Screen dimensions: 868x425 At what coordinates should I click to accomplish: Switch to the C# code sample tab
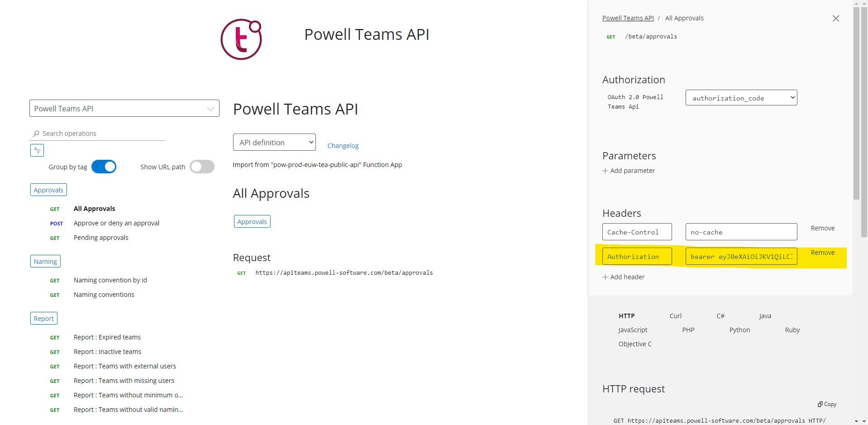click(x=720, y=316)
